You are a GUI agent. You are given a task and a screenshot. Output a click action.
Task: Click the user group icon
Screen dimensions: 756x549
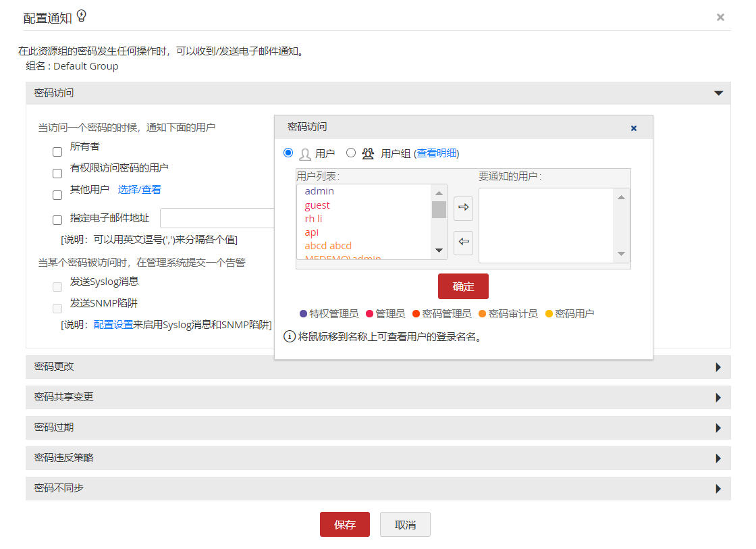pyautogui.click(x=368, y=153)
